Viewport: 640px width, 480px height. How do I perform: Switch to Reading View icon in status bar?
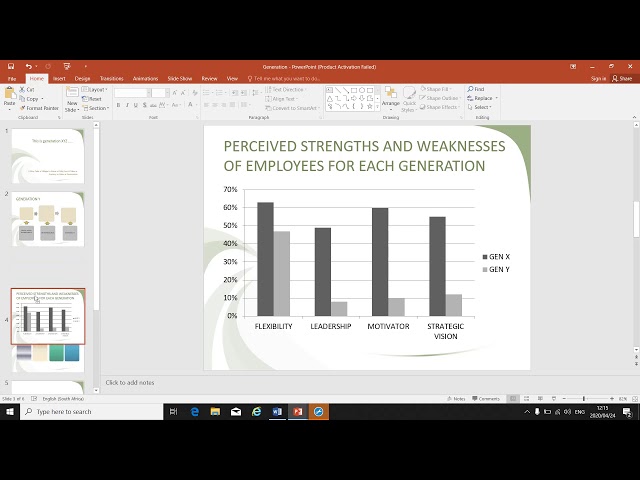click(x=540, y=398)
